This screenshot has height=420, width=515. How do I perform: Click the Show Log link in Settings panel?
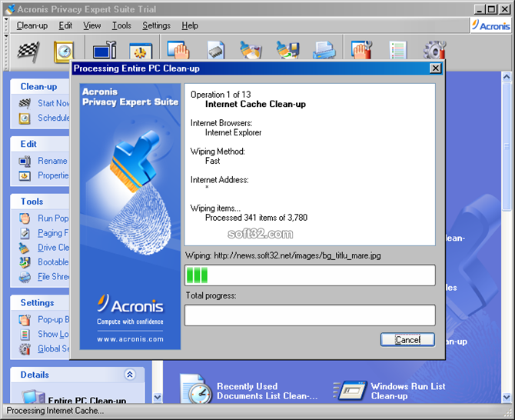53,334
